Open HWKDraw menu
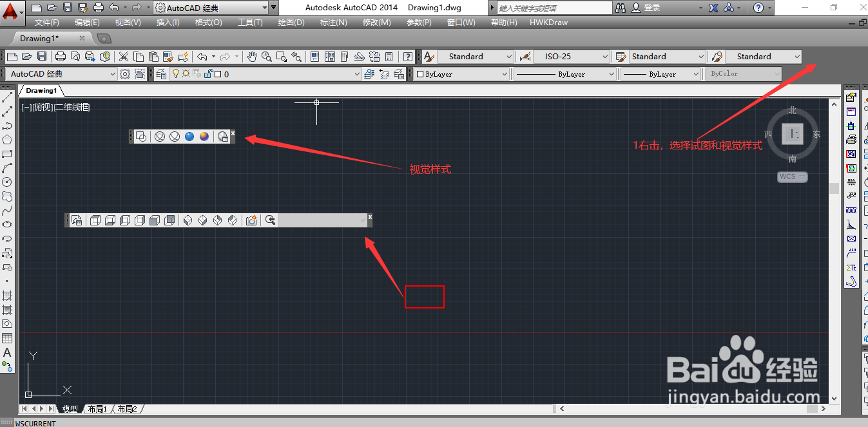The width and height of the screenshot is (868, 427). [x=548, y=22]
